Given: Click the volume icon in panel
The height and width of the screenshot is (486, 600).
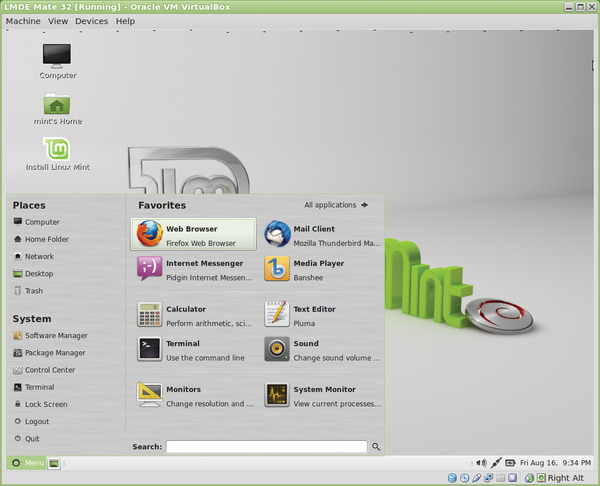Looking at the screenshot, I should [x=481, y=463].
